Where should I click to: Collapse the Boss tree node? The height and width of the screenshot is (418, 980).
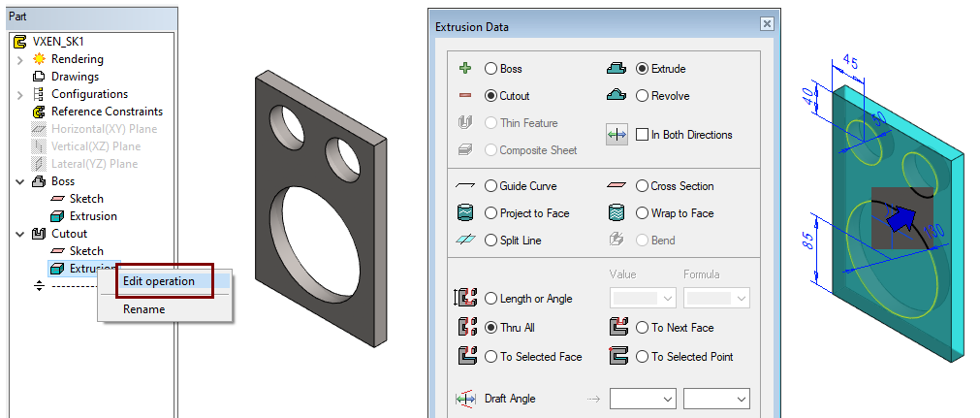(20, 181)
